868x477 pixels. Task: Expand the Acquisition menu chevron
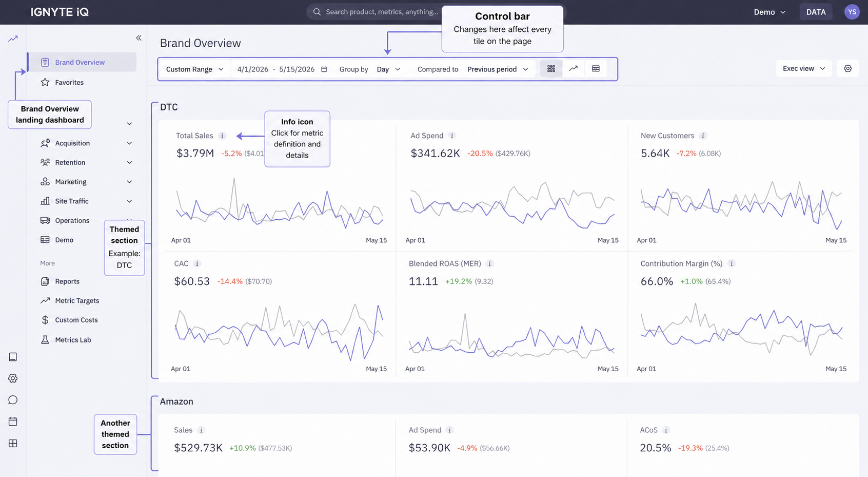coord(129,143)
